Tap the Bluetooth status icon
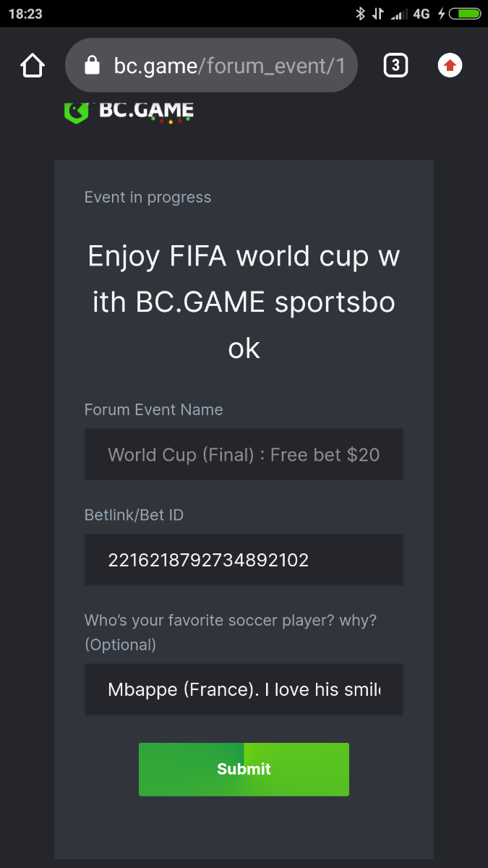Image resolution: width=488 pixels, height=868 pixels. tap(360, 14)
